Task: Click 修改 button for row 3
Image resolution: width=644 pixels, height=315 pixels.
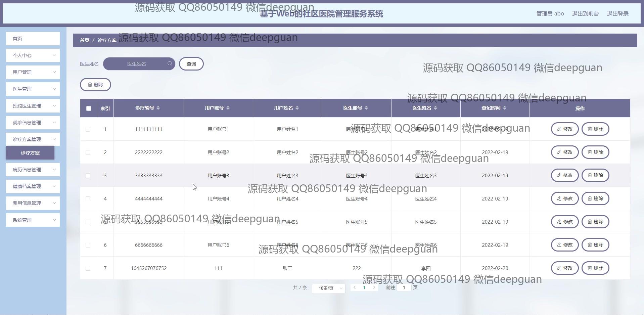Action: point(564,175)
